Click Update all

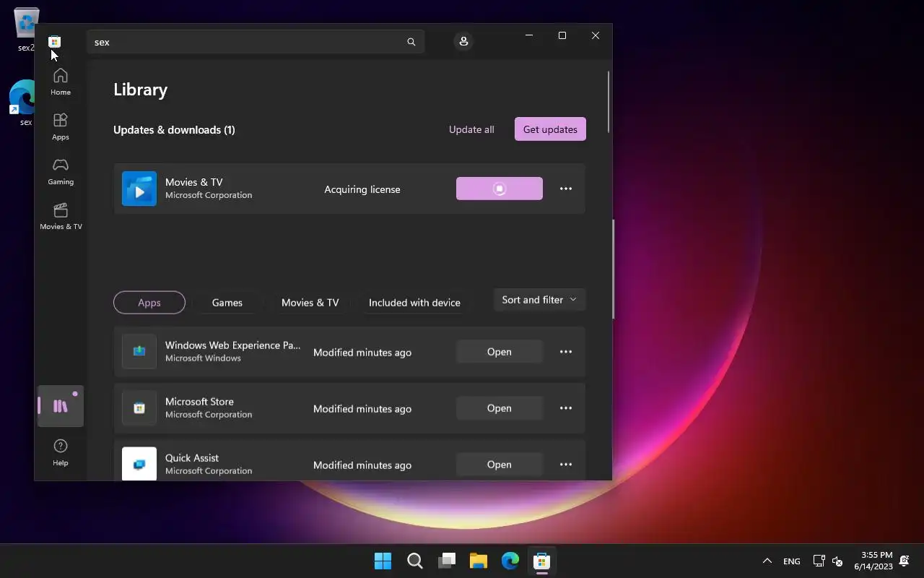[471, 129]
